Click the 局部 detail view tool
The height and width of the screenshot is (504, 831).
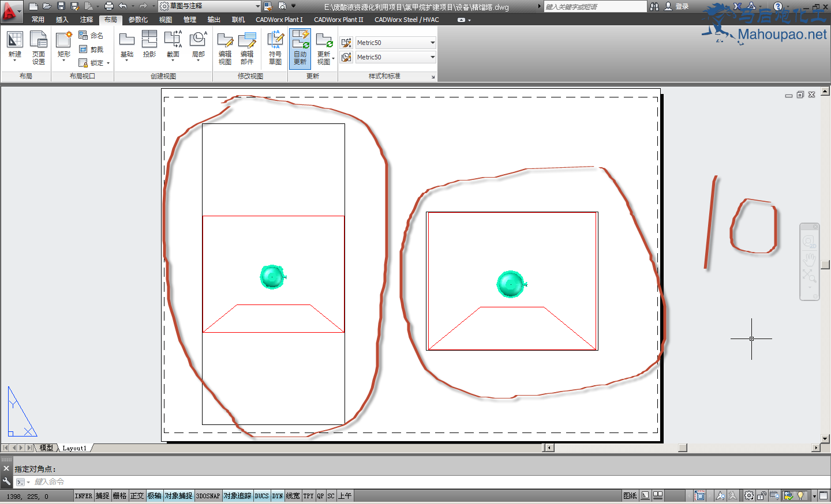[x=198, y=47]
